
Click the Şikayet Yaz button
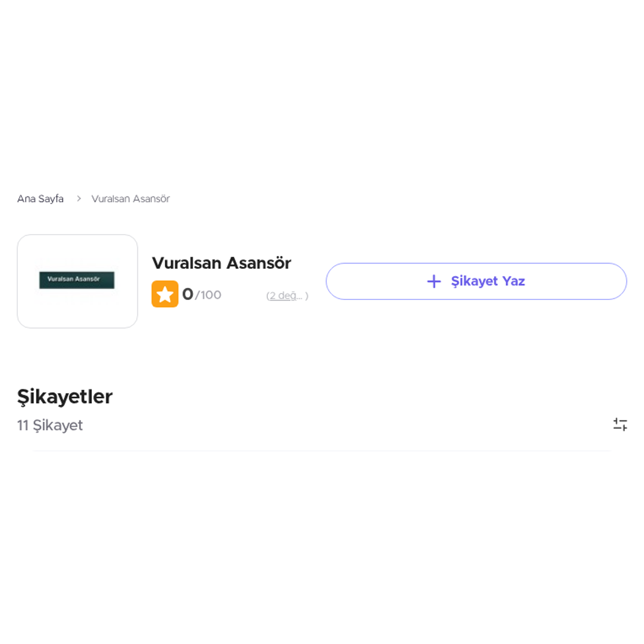point(476,281)
